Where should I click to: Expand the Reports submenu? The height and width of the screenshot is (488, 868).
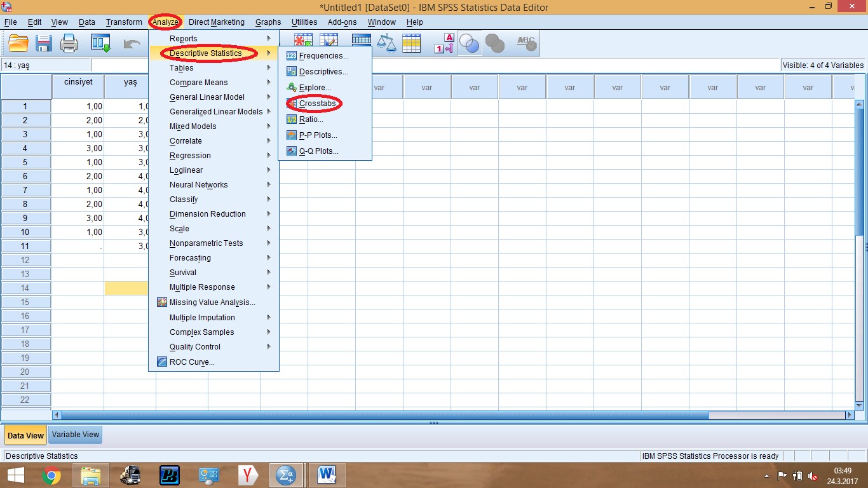214,39
